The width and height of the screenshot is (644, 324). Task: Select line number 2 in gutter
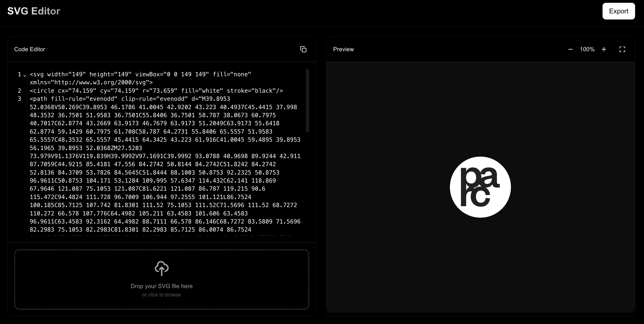pyautogui.click(x=19, y=91)
